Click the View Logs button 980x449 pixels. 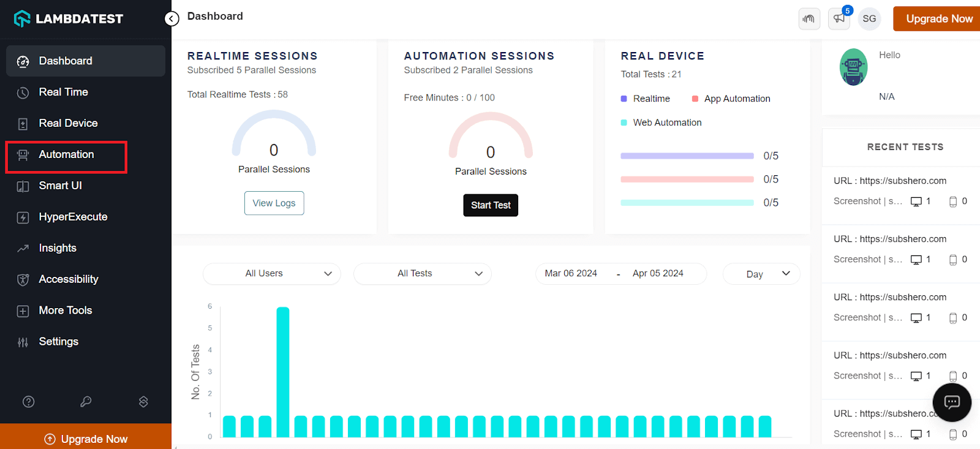[x=274, y=203]
